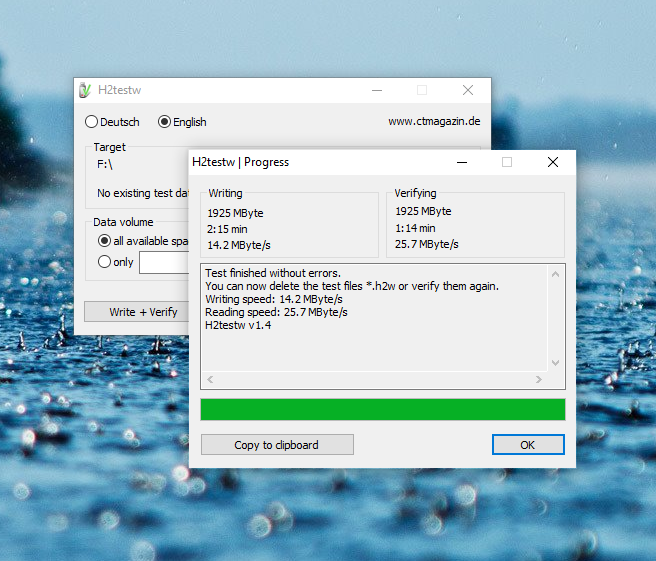656x561 pixels.
Task: Start test with Write + Verify button
Action: click(x=137, y=312)
